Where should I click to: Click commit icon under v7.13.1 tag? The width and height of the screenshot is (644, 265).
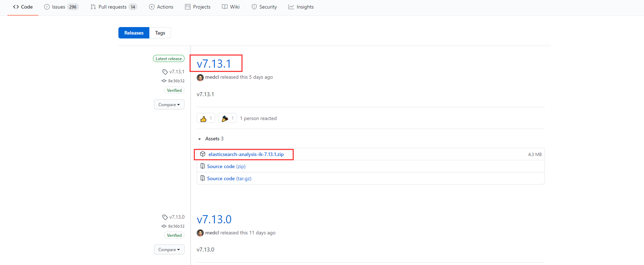[x=164, y=81]
